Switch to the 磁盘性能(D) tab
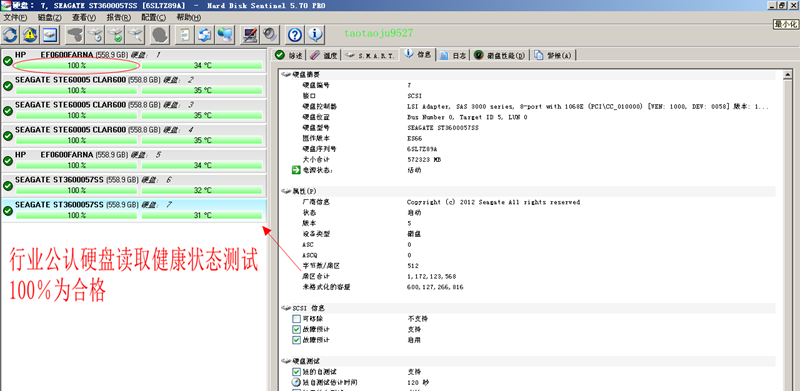This screenshot has width=800, height=391. pos(499,55)
